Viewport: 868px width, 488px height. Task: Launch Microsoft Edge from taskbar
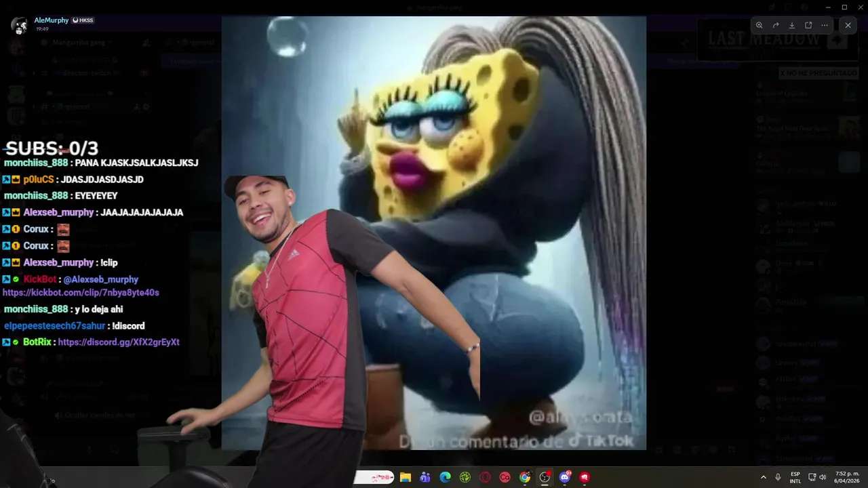pyautogui.click(x=445, y=477)
